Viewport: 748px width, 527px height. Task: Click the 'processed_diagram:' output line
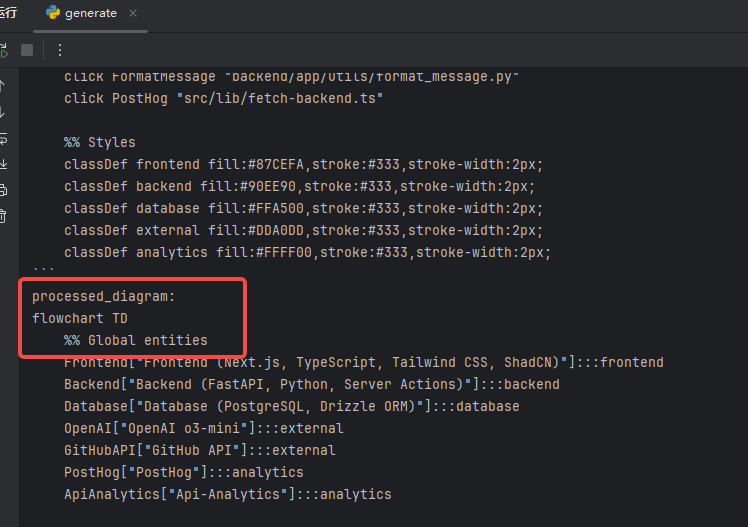pos(104,297)
